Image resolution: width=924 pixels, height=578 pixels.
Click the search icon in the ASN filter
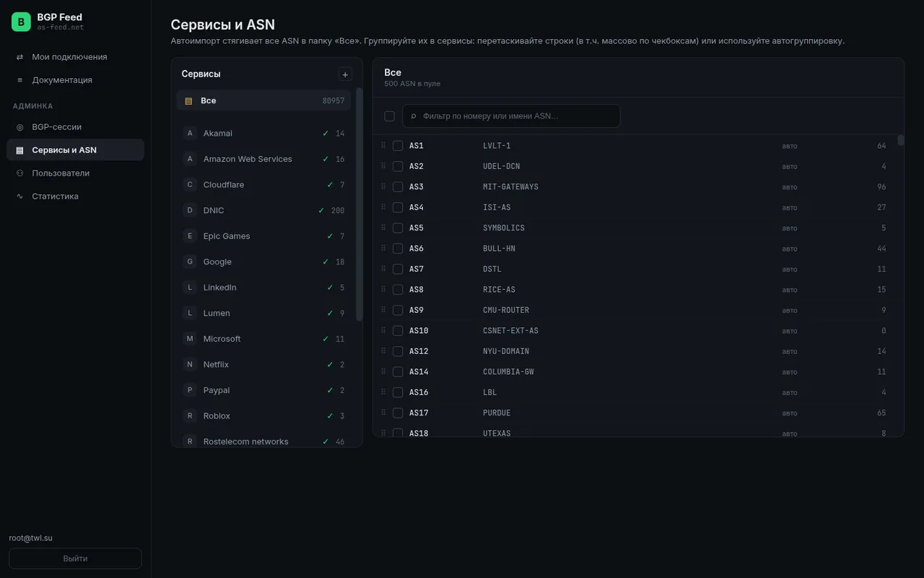[414, 116]
